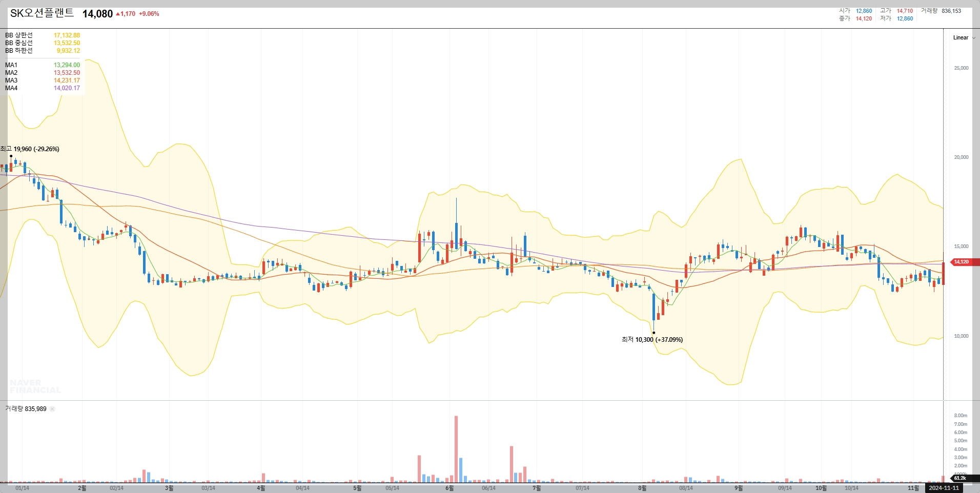Click the current price 14,080 in the header
The height and width of the screenshot is (493, 980).
click(97, 14)
